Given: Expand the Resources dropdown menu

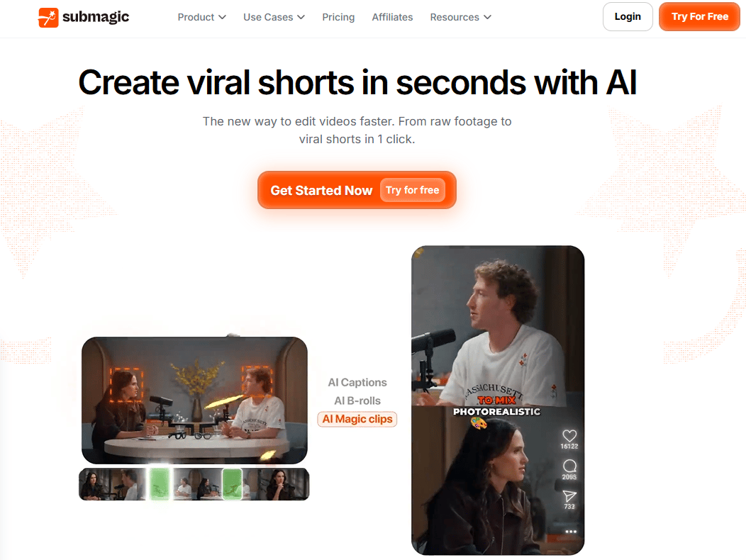Looking at the screenshot, I should point(460,17).
